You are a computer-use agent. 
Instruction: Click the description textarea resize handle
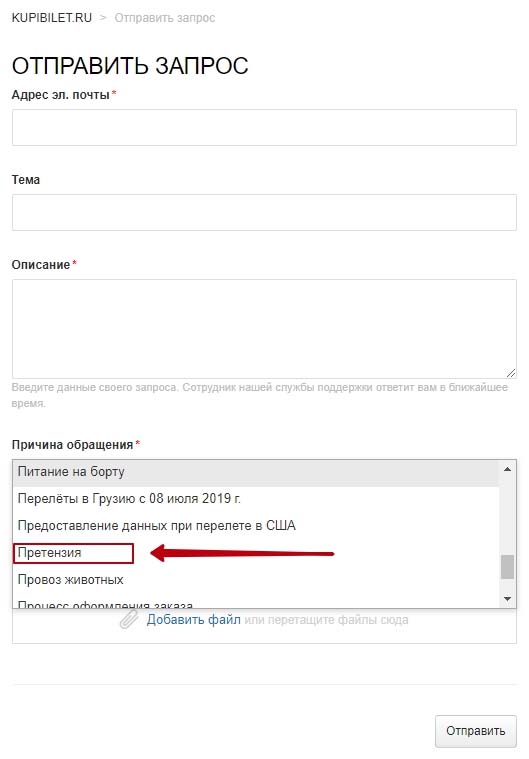[x=511, y=372]
